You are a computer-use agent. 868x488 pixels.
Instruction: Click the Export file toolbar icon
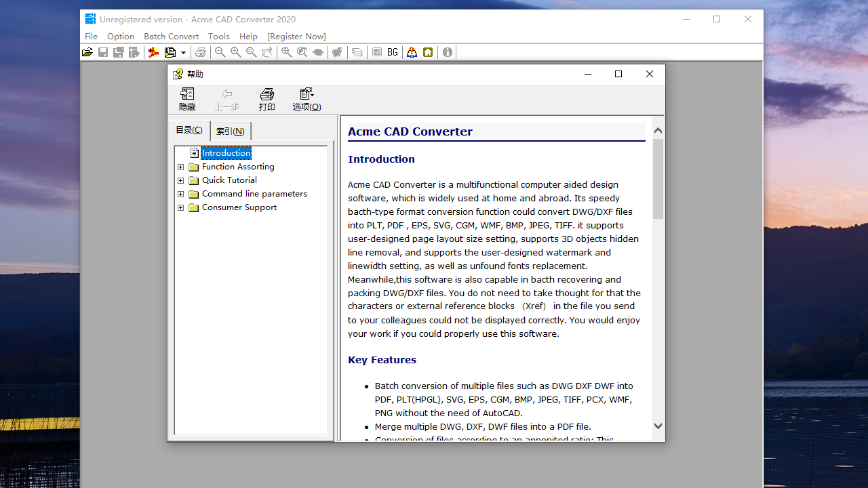pos(134,52)
